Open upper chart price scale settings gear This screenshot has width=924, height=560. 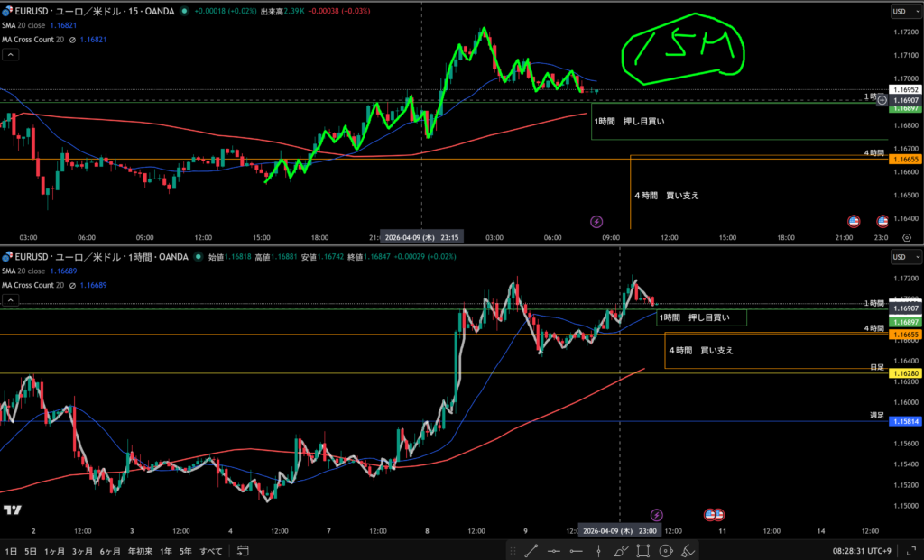906,237
